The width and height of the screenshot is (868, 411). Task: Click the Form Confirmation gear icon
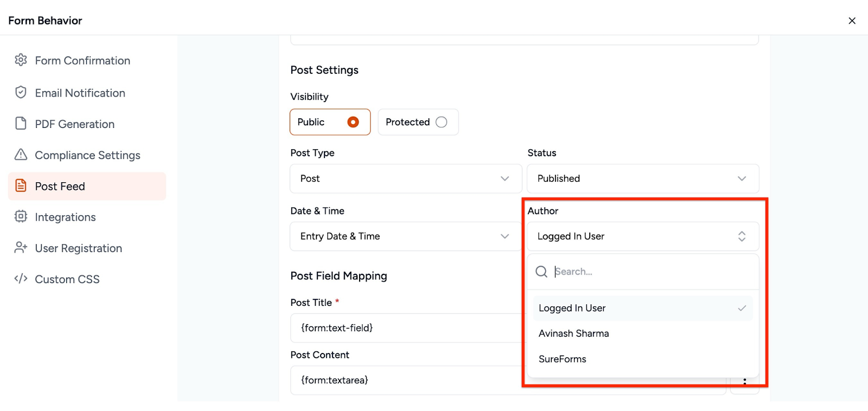click(21, 60)
